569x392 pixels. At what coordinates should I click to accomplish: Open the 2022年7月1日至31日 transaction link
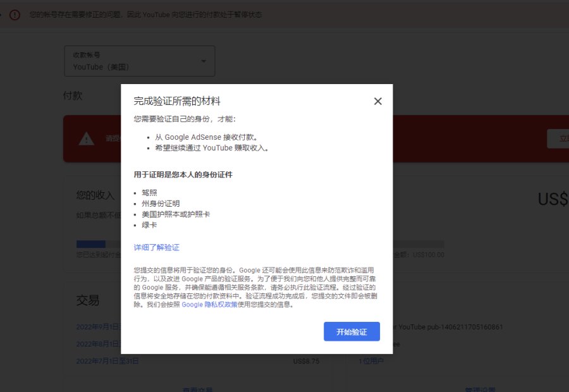107,361
